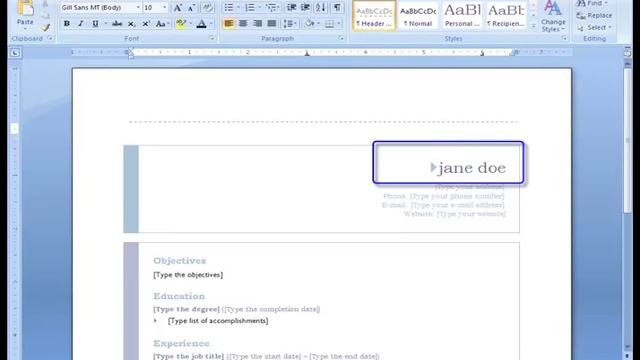Click the Sort button
The height and width of the screenshot is (360, 640).
[x=320, y=8]
